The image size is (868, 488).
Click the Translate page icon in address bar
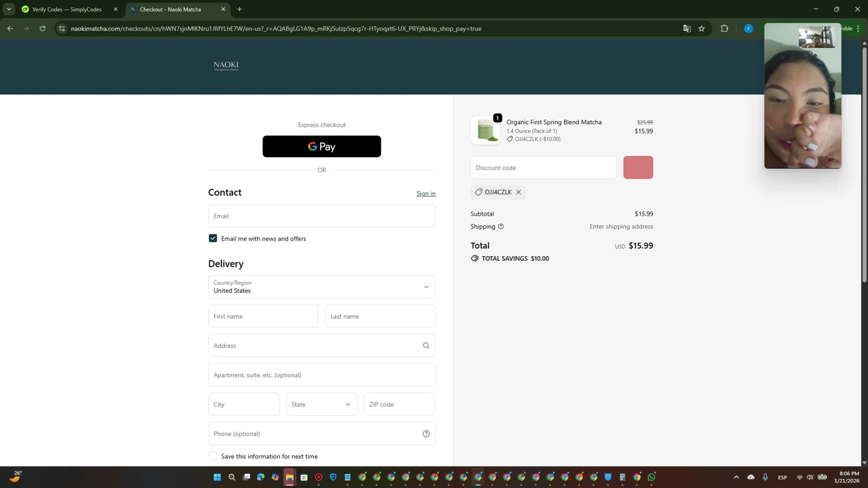click(x=687, y=28)
